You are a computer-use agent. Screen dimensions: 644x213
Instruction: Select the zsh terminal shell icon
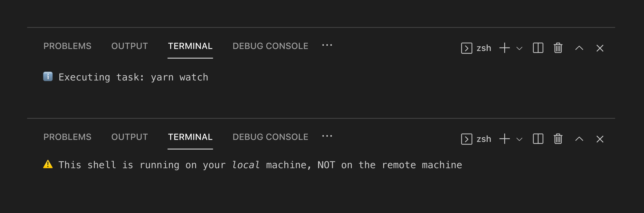pyautogui.click(x=467, y=48)
